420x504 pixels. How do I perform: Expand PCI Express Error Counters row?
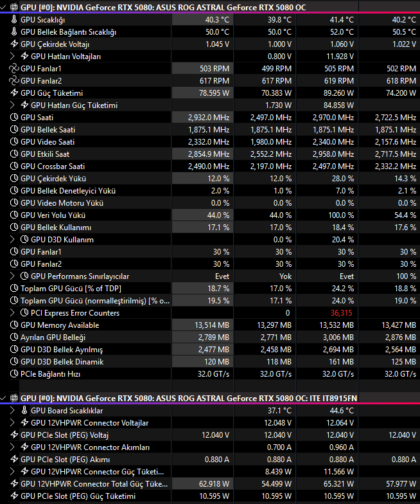[12, 312]
